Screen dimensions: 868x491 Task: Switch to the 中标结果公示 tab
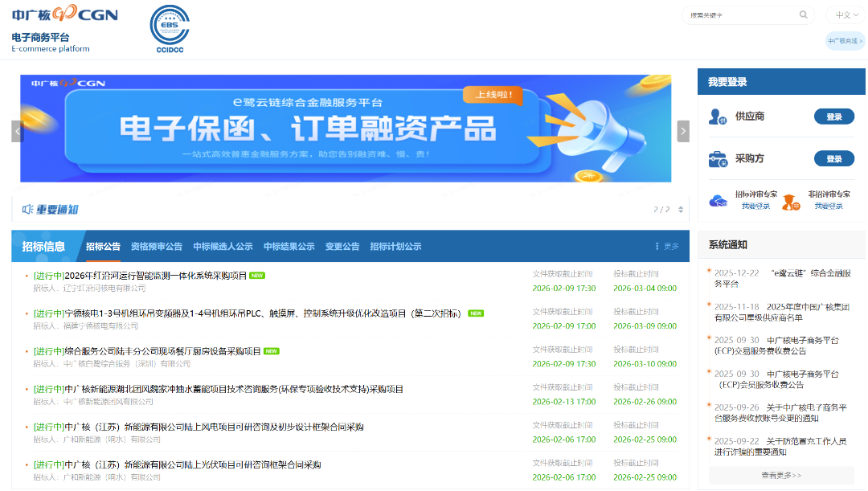click(x=289, y=247)
